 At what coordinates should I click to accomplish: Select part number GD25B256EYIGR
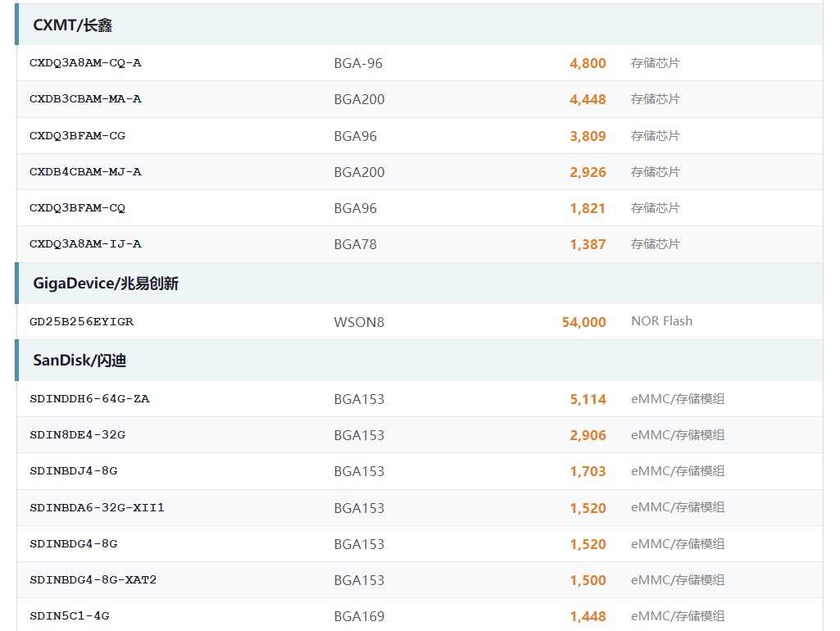(x=81, y=322)
